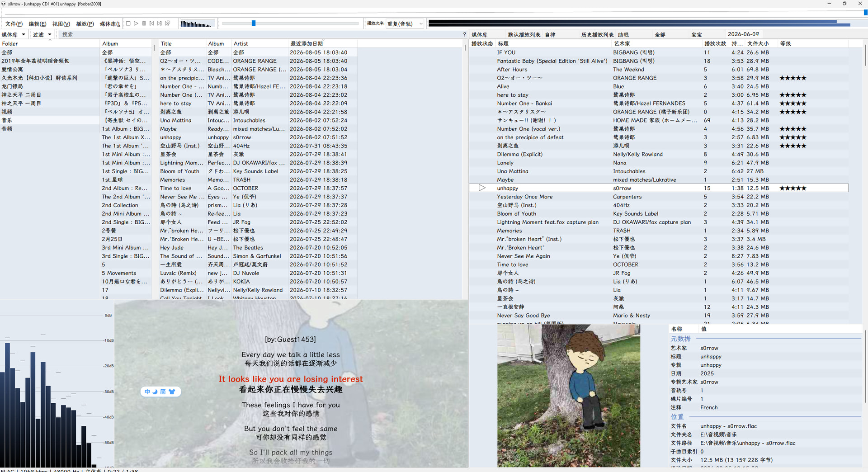
Task: Open the 文件(F) menu
Action: 14,24
